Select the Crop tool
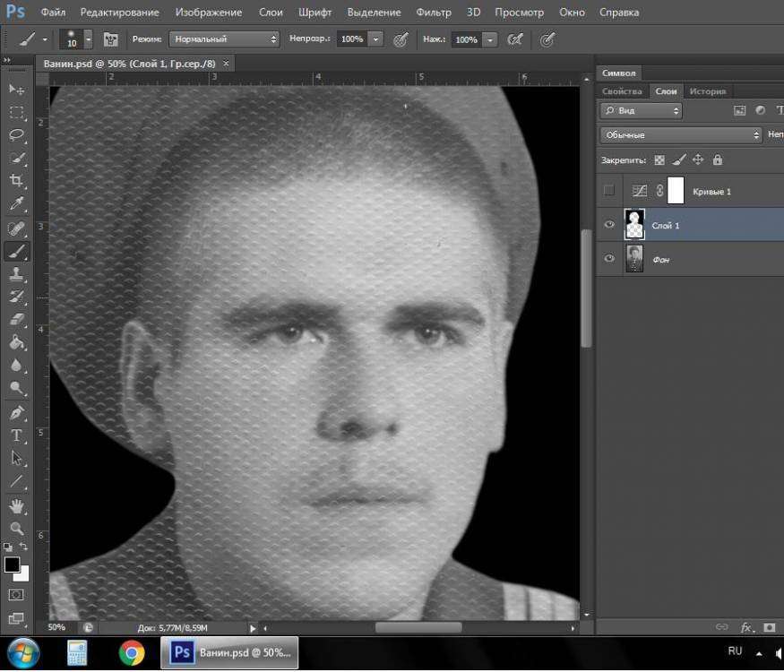 [16, 182]
